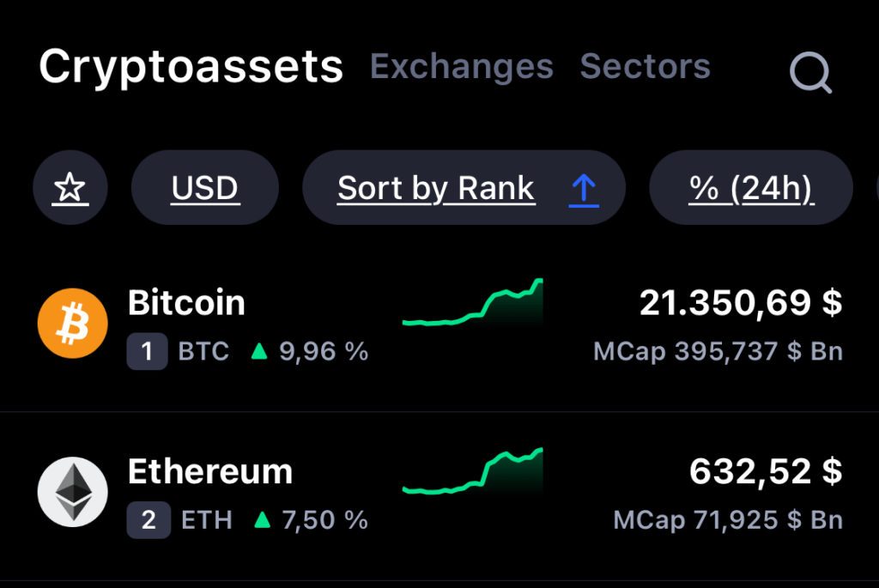The height and width of the screenshot is (588, 879).
Task: Open the Ethereum asset name
Action: [x=210, y=471]
